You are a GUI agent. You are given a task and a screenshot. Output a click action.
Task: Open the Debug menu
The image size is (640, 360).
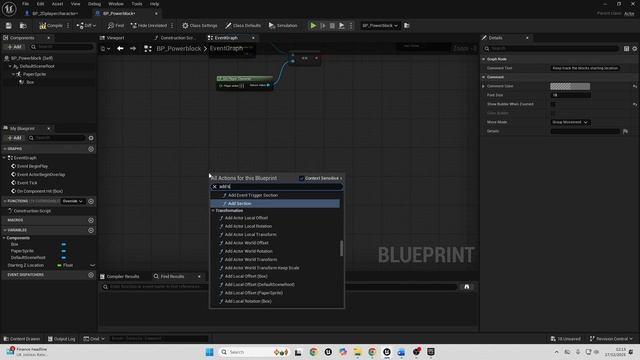94,4
